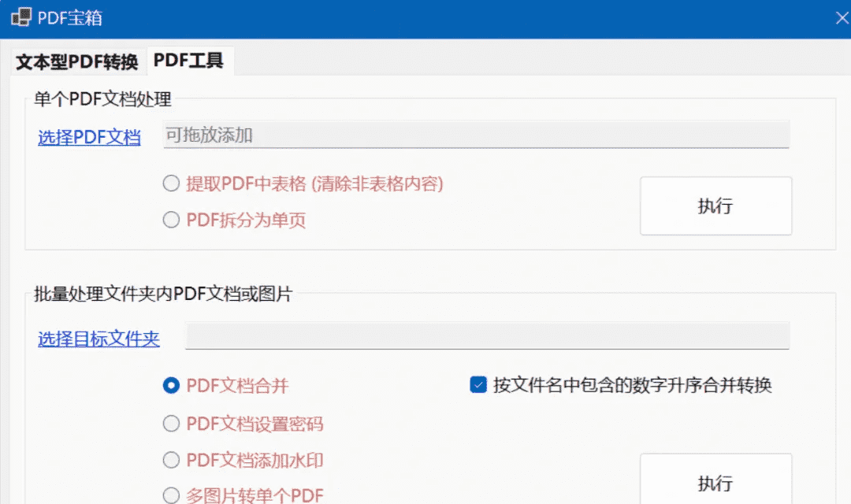The image size is (851, 504).
Task: Click the 可拖放添加 PDF path field
Action: [476, 135]
